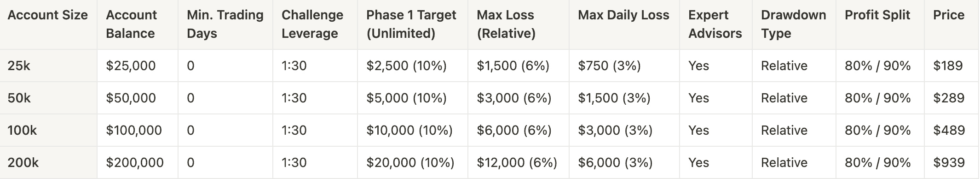This screenshot has width=980, height=179.
Task: Click the $939 price cell
Action: [x=949, y=162]
